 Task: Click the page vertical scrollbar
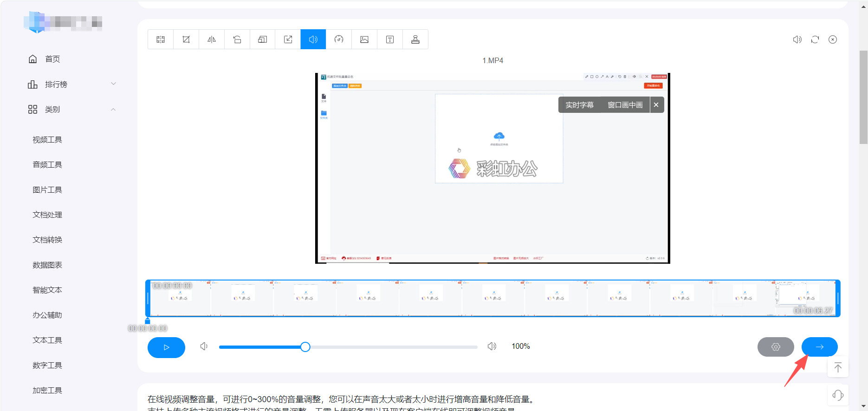[x=863, y=98]
